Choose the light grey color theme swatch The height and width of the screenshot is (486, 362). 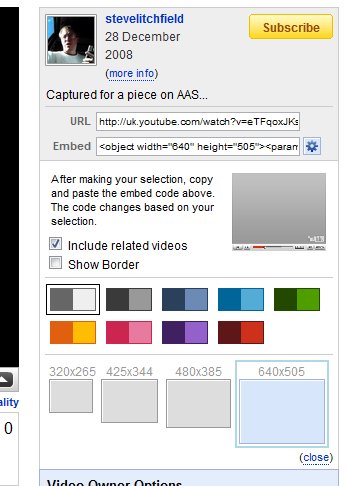(x=73, y=299)
